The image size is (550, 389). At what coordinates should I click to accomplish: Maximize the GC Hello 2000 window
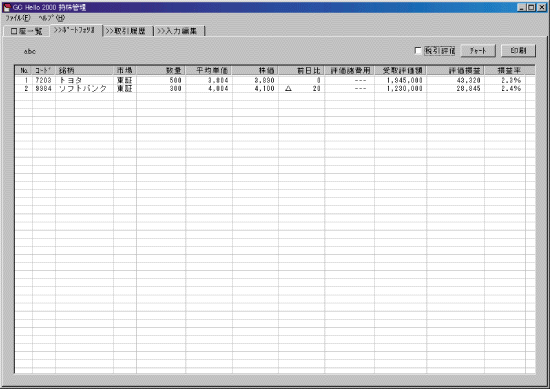(x=531, y=7)
